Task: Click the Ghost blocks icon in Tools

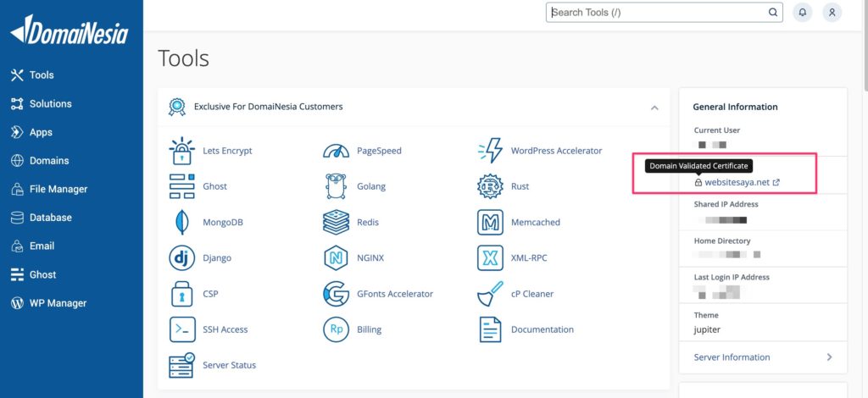Action: [x=181, y=186]
